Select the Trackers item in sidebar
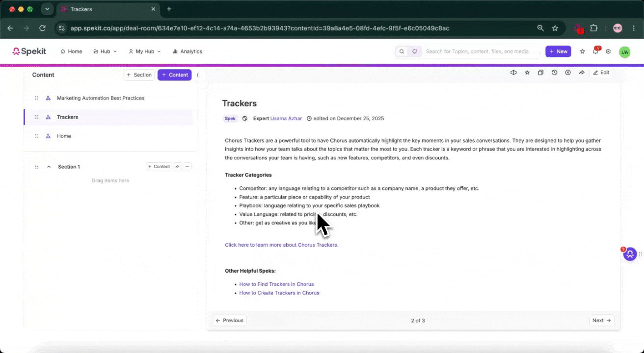The width and height of the screenshot is (644, 353). (x=108, y=117)
